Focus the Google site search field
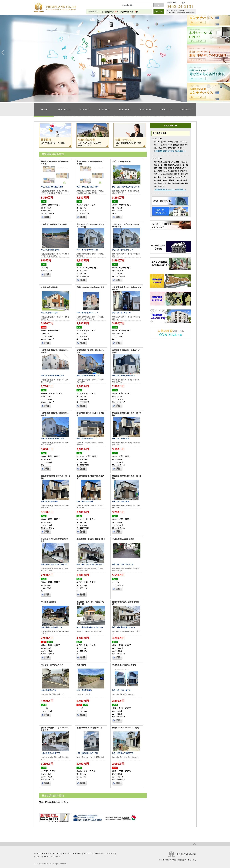This screenshot has width=230, height=868. 136,5
